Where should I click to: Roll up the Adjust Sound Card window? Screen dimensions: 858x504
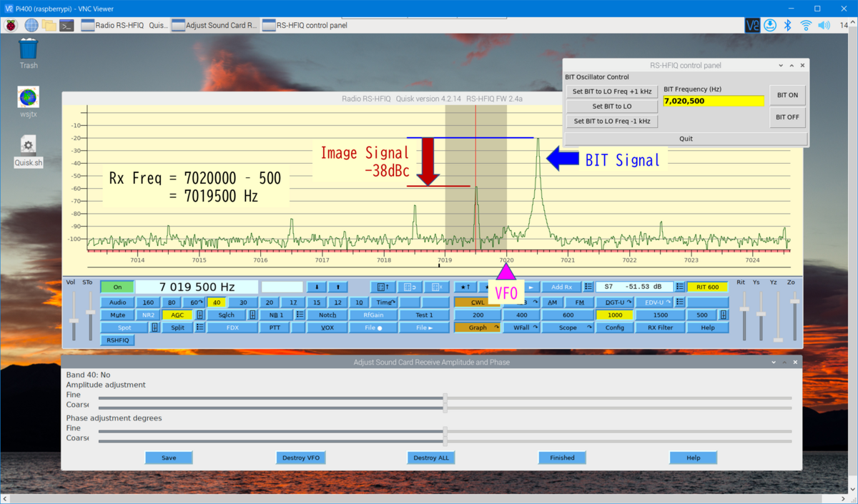coord(784,362)
